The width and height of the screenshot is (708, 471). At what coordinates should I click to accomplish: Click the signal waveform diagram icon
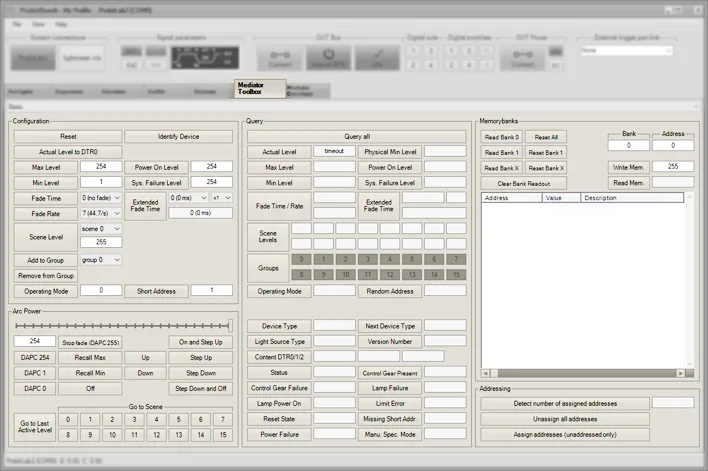205,58
